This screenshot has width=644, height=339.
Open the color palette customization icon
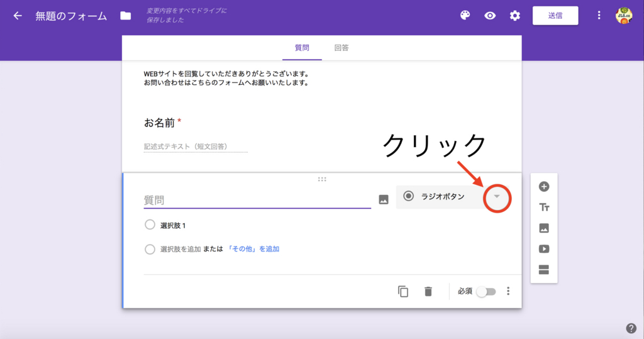[x=465, y=16]
